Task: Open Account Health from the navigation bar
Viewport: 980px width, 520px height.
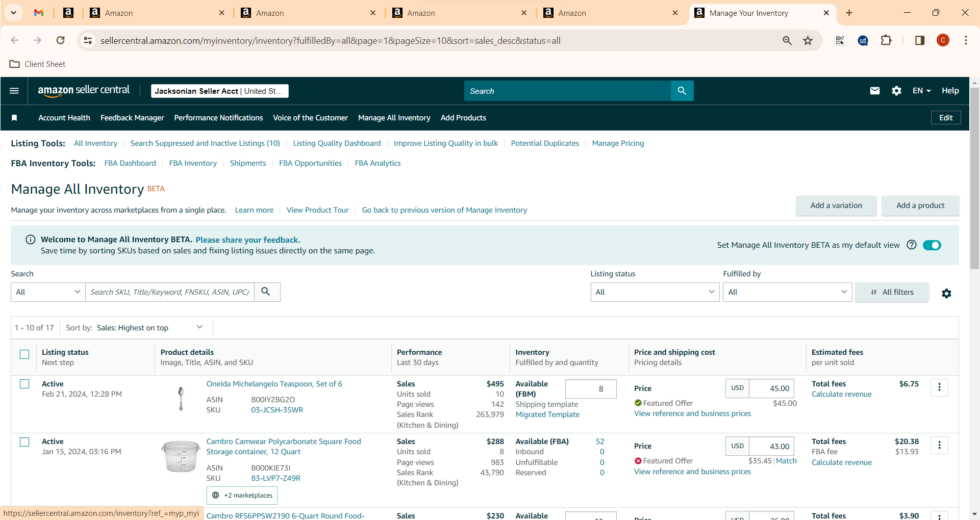Action: (x=64, y=118)
